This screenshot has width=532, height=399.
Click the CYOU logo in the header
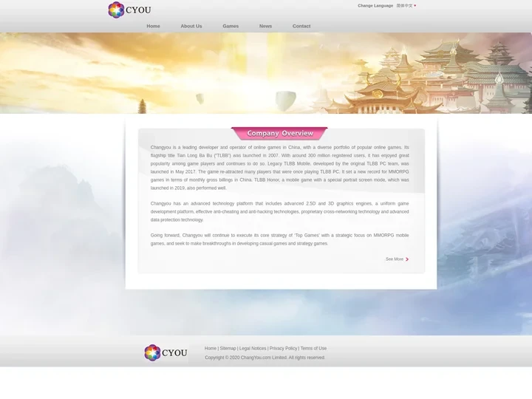tap(129, 10)
